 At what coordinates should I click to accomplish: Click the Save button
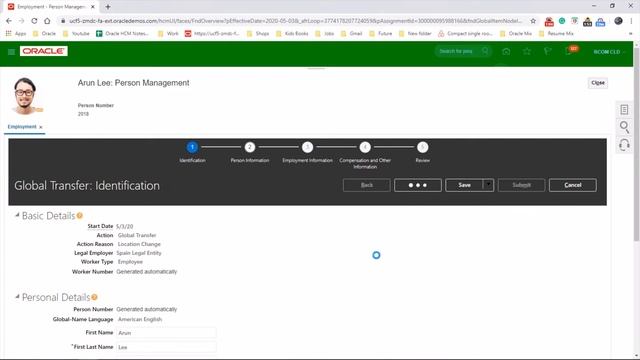tap(464, 185)
